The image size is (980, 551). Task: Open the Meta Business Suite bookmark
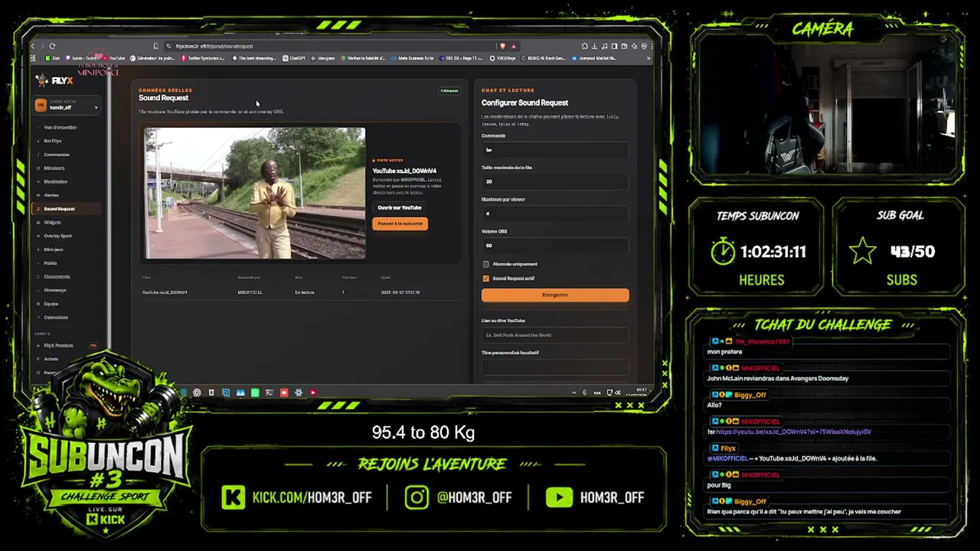pyautogui.click(x=413, y=58)
